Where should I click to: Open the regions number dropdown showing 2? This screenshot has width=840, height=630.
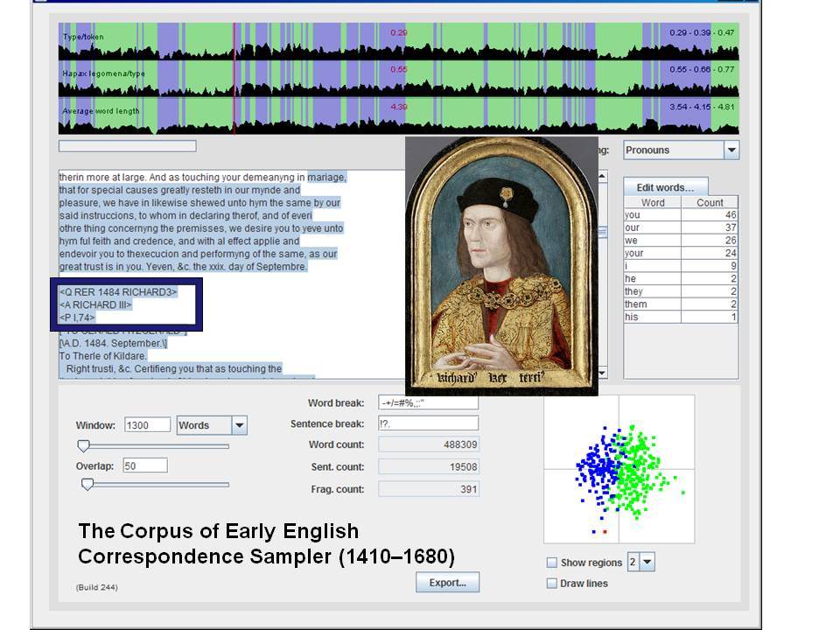[647, 562]
